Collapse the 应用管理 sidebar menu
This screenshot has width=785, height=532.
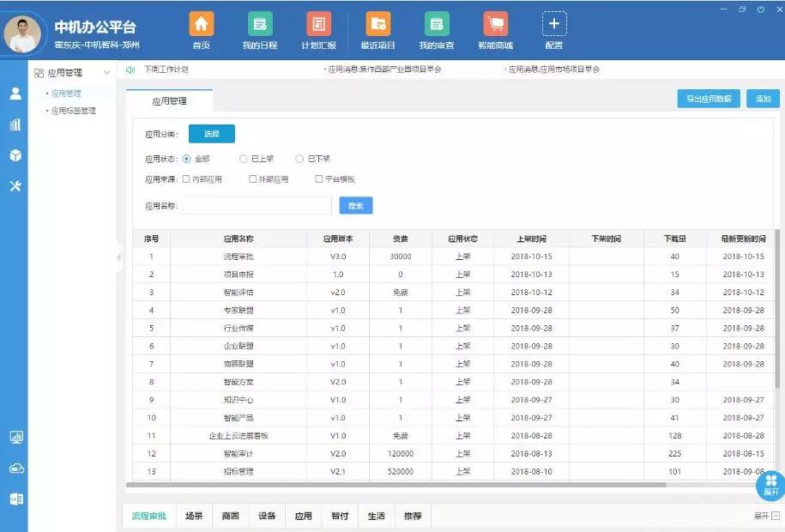pos(106,73)
